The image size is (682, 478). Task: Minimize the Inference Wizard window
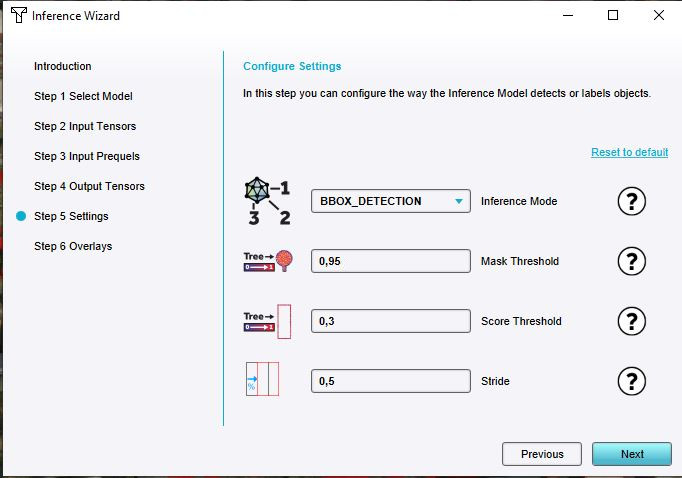click(x=568, y=15)
